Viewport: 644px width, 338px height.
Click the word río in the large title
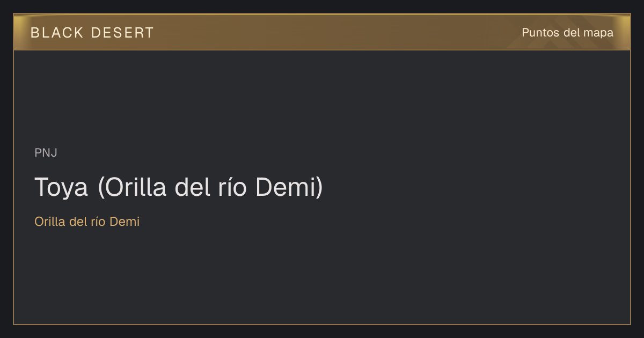tap(231, 187)
